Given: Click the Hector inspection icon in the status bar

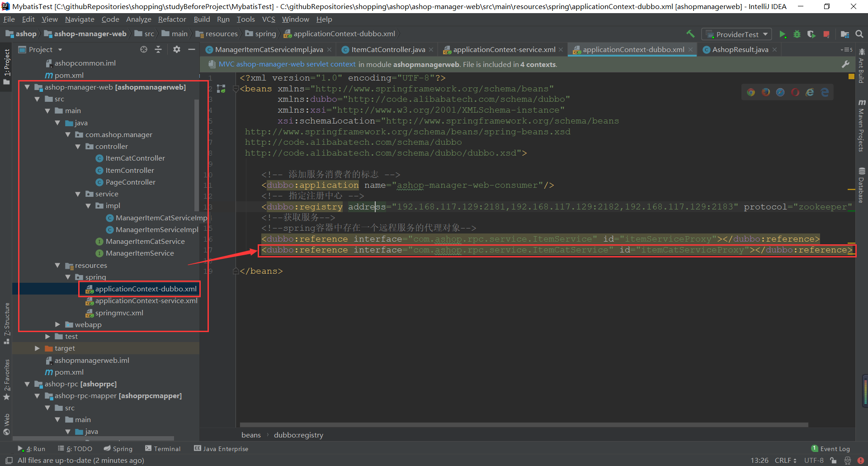Looking at the screenshot, I should click(x=848, y=461).
